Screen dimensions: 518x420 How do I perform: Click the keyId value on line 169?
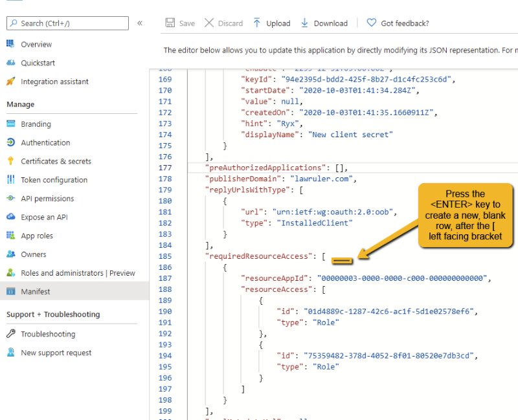coord(366,79)
